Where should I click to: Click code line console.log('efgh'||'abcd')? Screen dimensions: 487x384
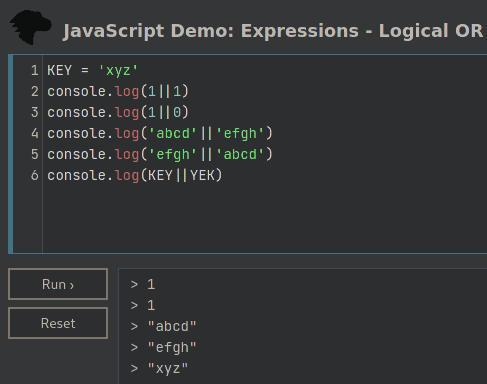click(160, 154)
